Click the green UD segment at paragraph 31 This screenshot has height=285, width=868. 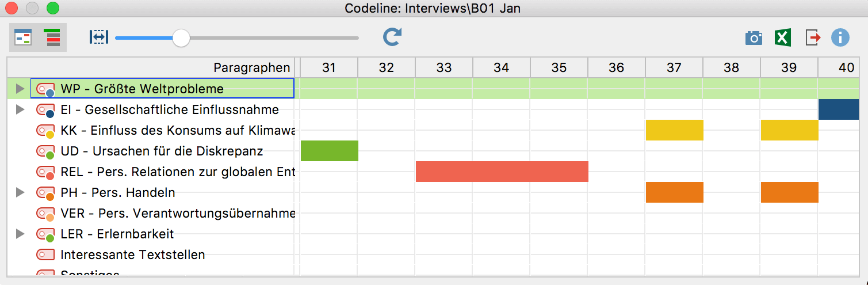tap(330, 151)
